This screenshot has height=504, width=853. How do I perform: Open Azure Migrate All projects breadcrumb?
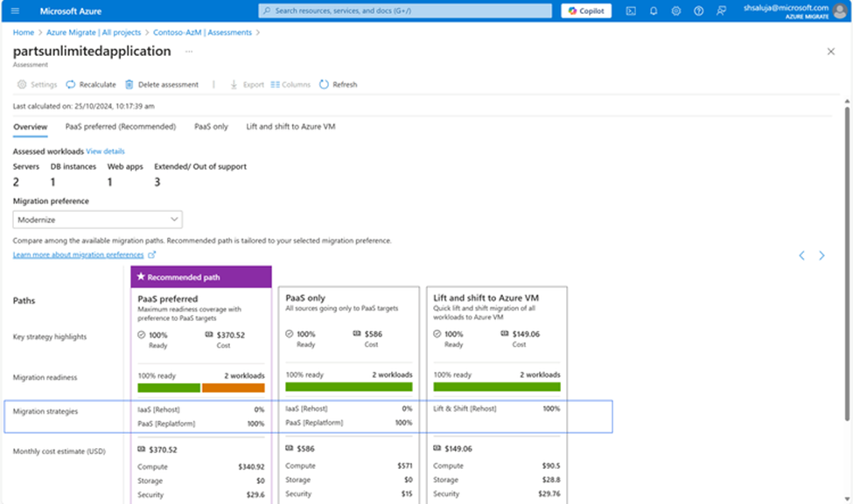pyautogui.click(x=94, y=32)
